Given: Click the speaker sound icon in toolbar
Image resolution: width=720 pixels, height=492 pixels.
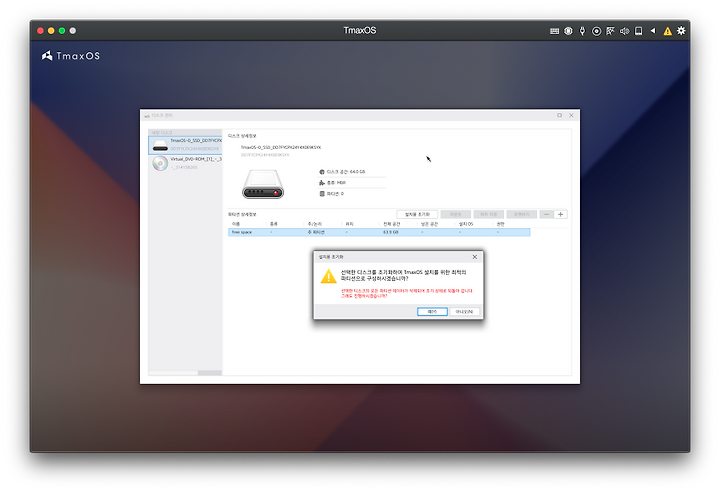Looking at the screenshot, I should point(624,31).
